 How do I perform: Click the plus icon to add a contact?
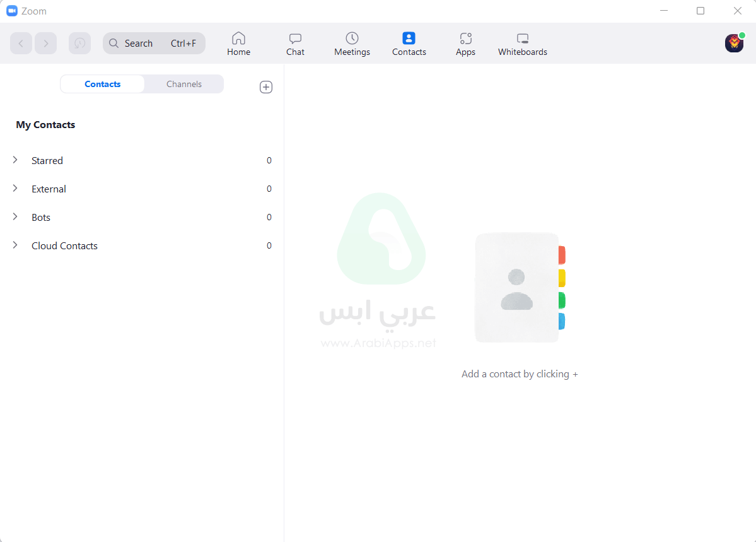265,86
